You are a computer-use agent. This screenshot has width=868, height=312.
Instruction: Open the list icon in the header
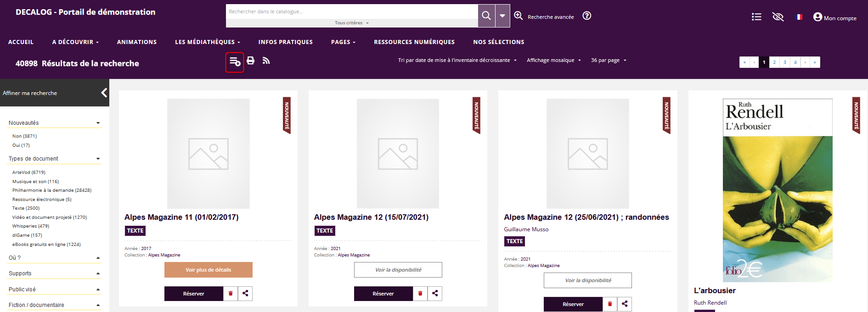coord(756,17)
